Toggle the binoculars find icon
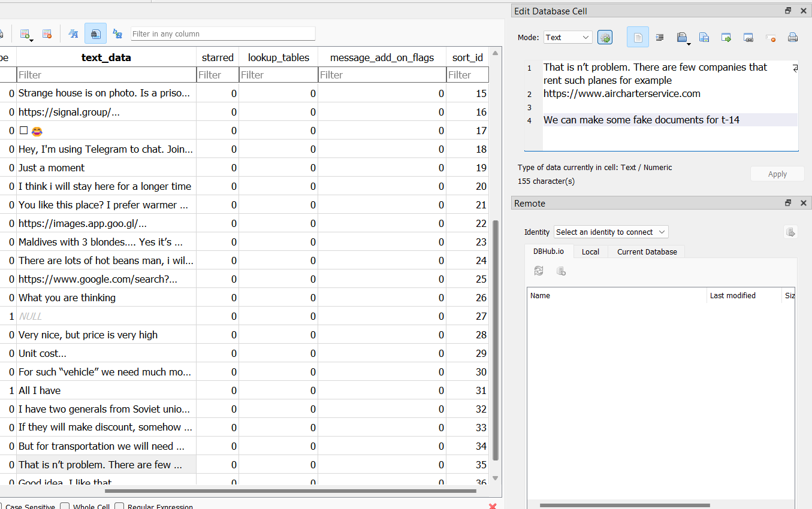The height and width of the screenshot is (509, 812). (95, 34)
